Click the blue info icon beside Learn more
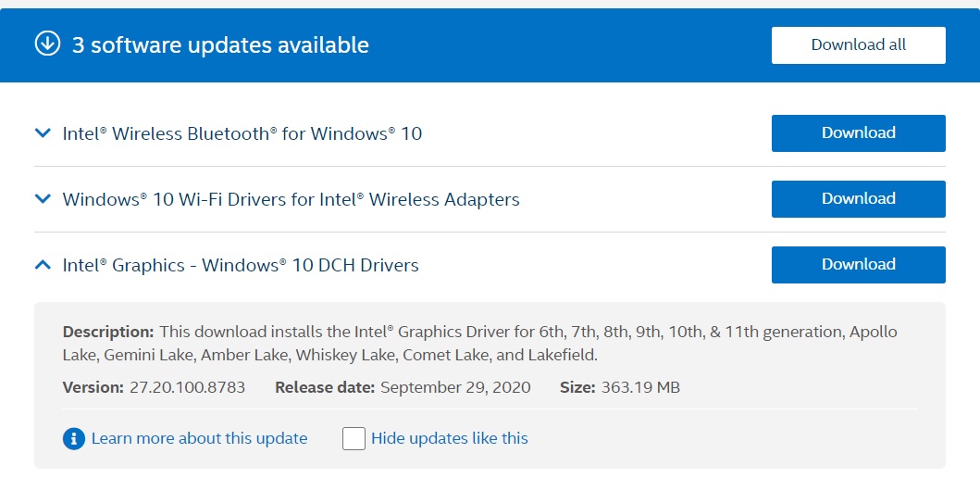Viewport: 980px width, 478px height. tap(74, 438)
